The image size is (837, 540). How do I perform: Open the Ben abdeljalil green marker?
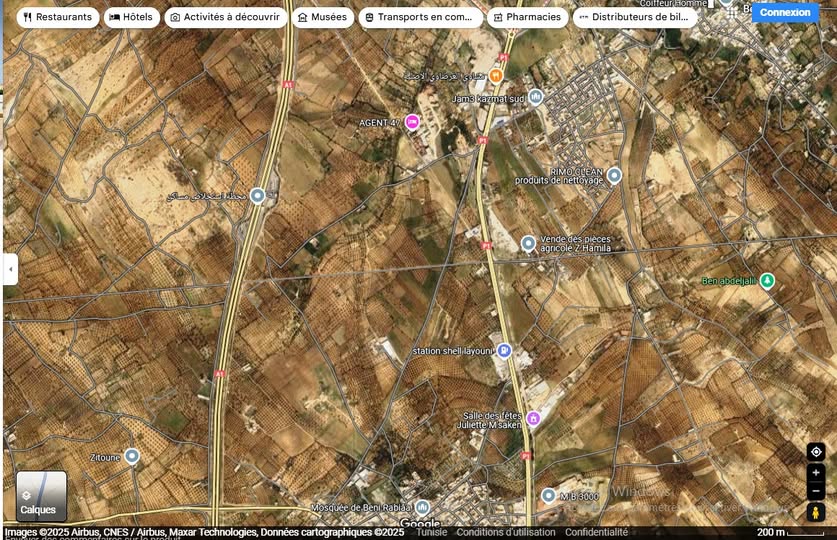(x=767, y=281)
